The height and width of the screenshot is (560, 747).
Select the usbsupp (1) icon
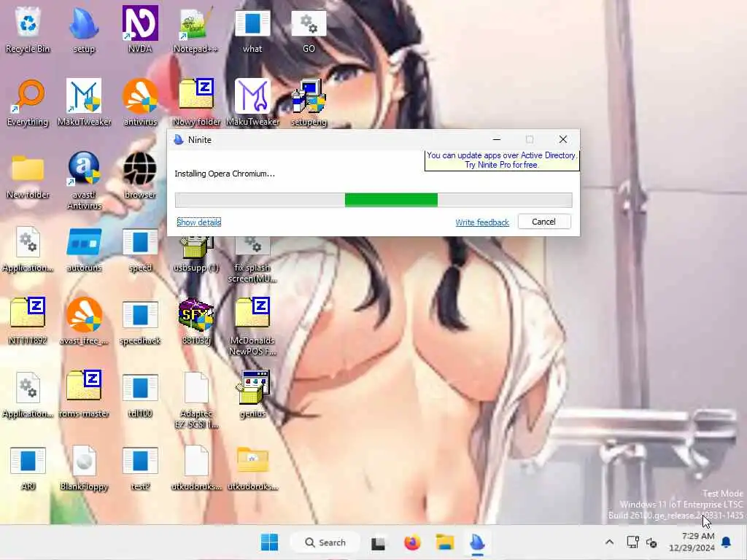pos(196,254)
